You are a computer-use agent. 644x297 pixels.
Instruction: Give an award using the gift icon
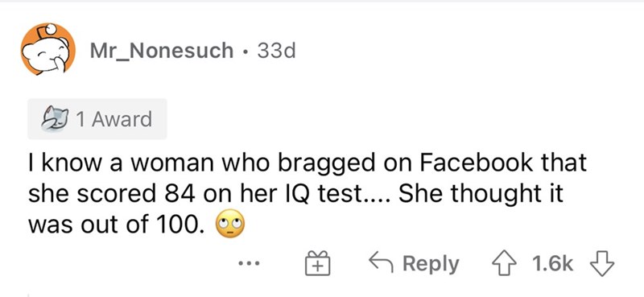[317, 263]
